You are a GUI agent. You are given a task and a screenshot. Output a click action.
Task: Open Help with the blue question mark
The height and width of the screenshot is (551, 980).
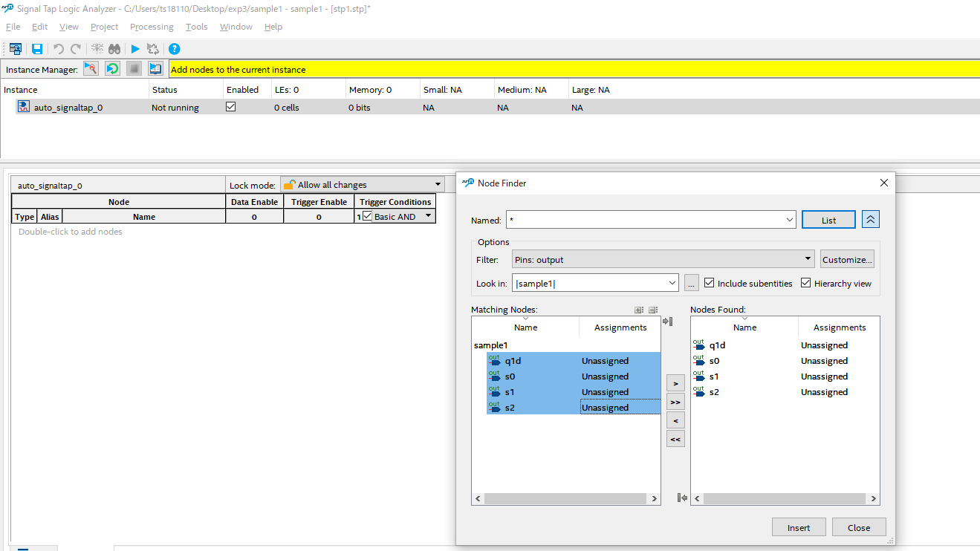tap(175, 49)
